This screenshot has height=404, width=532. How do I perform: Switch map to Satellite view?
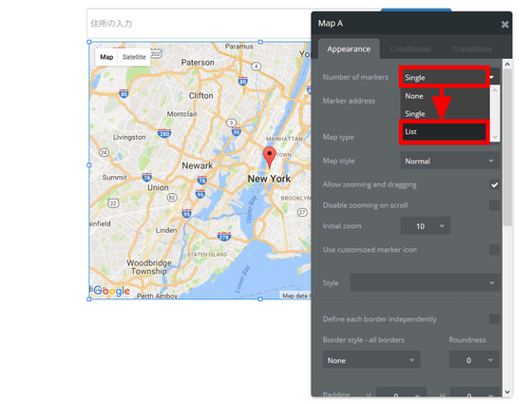134,57
